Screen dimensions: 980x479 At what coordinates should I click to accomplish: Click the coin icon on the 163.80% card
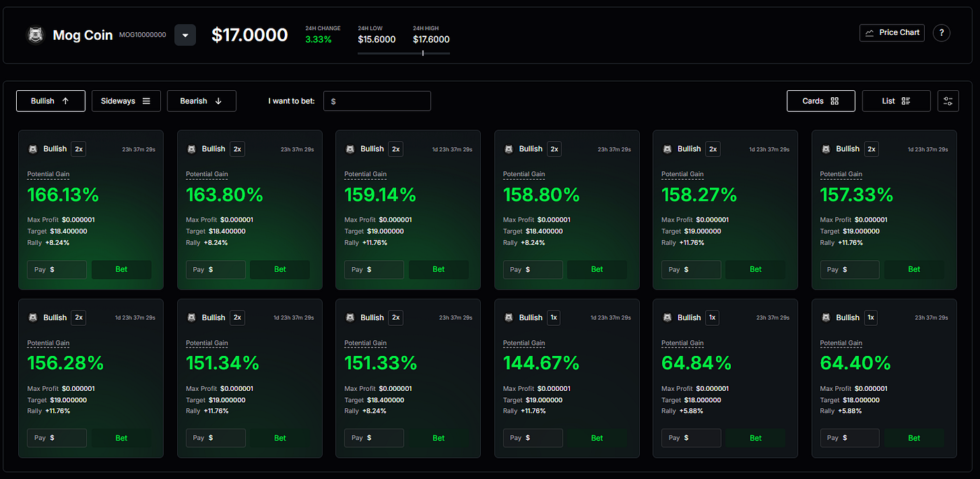click(191, 149)
